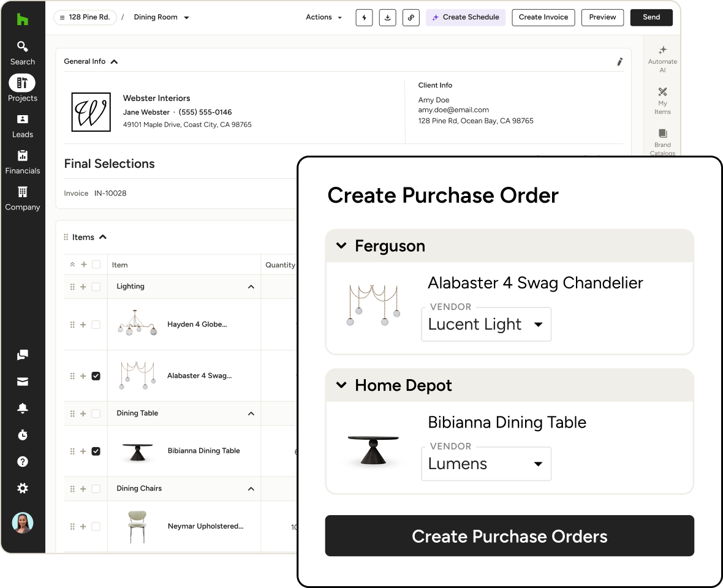Open the Lucent Light vendor dropdown
This screenshot has width=723, height=588.
coord(486,325)
